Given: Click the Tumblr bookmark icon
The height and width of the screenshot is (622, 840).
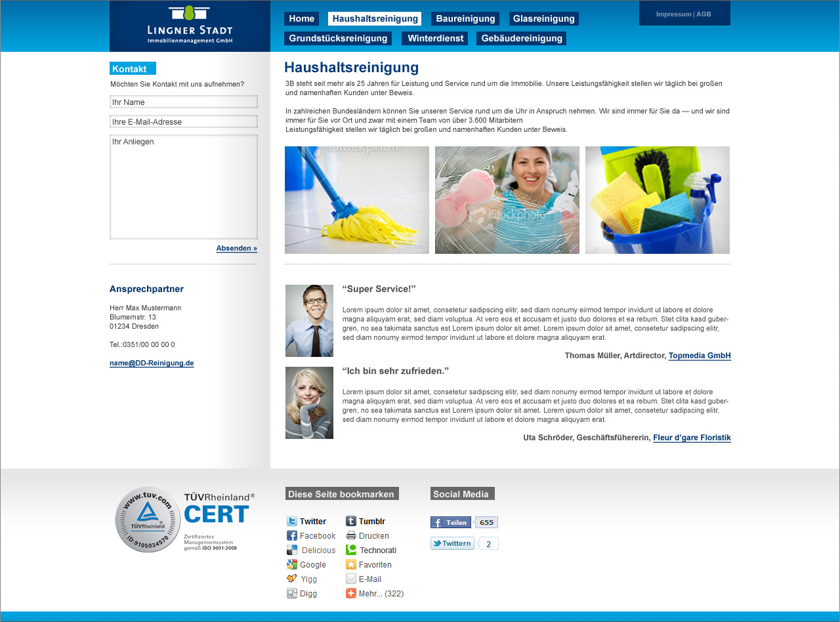Looking at the screenshot, I should tap(351, 522).
